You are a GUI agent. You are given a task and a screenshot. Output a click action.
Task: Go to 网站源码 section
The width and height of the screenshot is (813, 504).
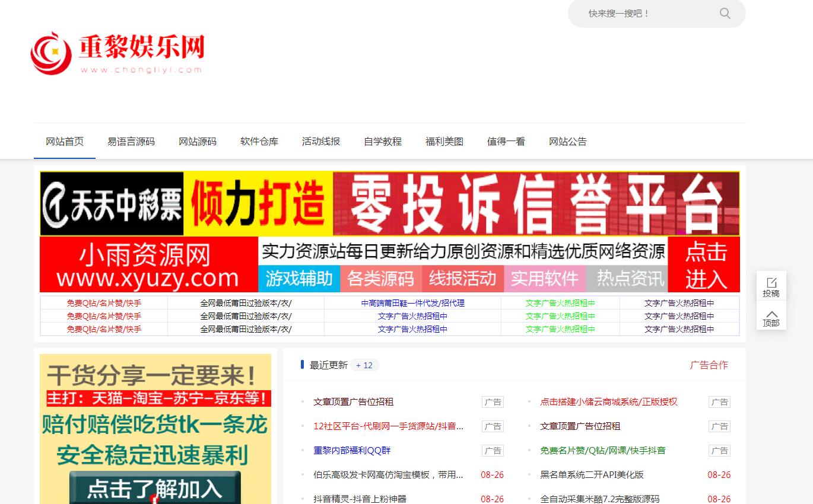click(198, 141)
